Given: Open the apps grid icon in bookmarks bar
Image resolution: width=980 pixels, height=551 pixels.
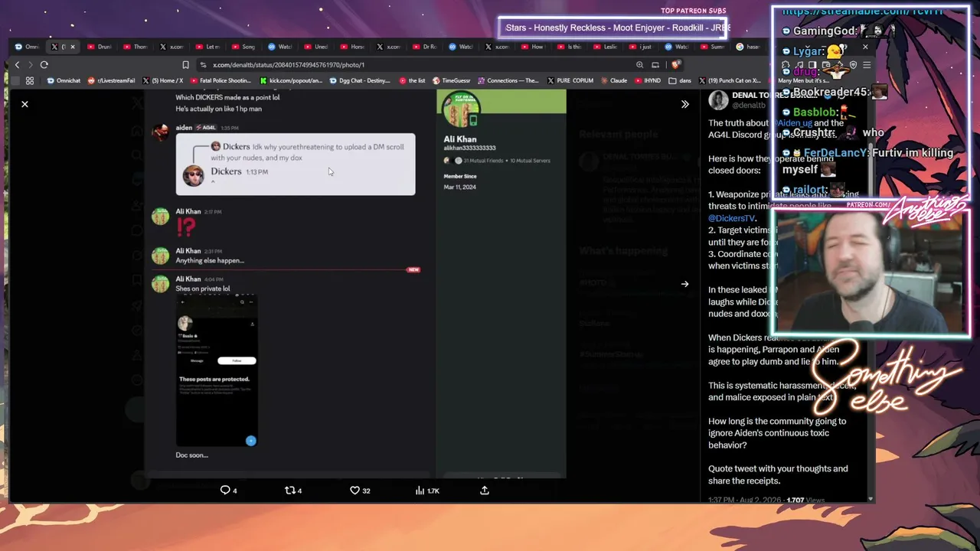Looking at the screenshot, I should (30, 80).
